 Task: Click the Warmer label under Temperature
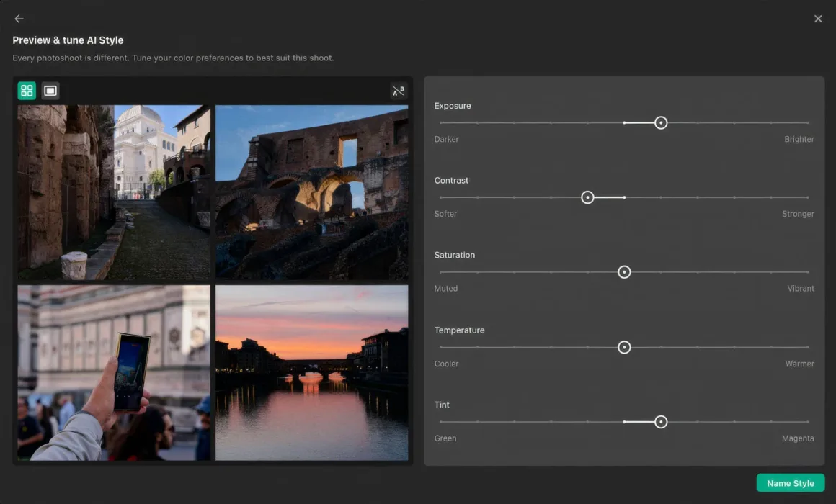[x=799, y=364]
